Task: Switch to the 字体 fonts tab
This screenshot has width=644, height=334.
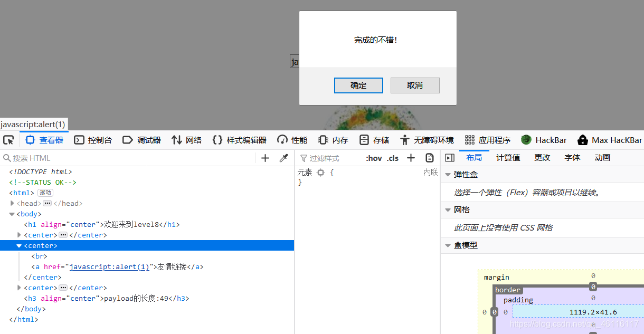Action: point(572,158)
